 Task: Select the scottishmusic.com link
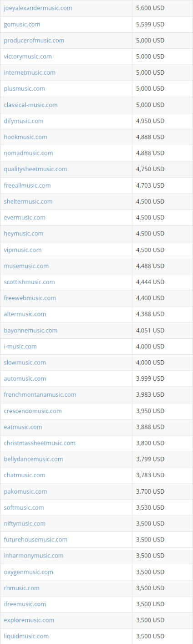point(29,282)
